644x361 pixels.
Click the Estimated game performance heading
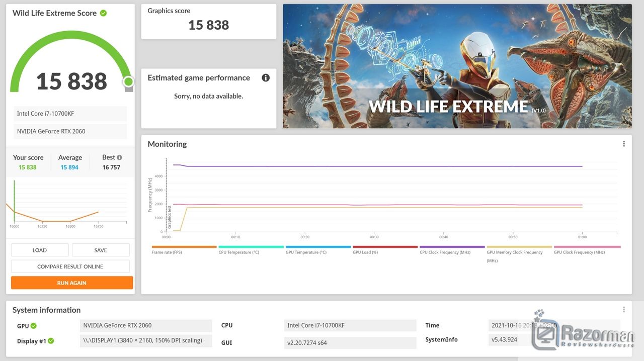(x=199, y=78)
